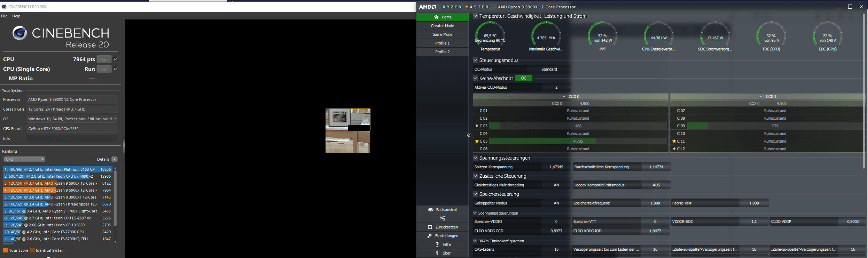868x258 pixels.
Task: Toggle the CPU (Single Core) test checkbox
Action: pos(116,69)
